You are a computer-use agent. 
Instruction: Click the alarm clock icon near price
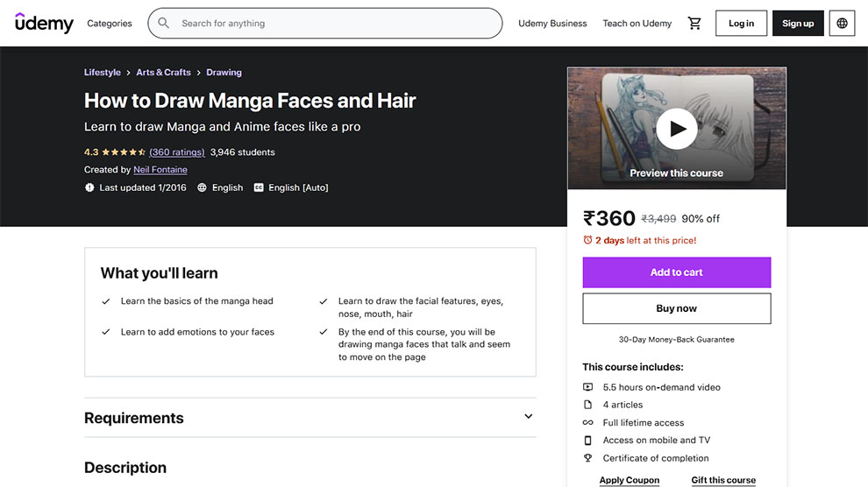(x=588, y=240)
